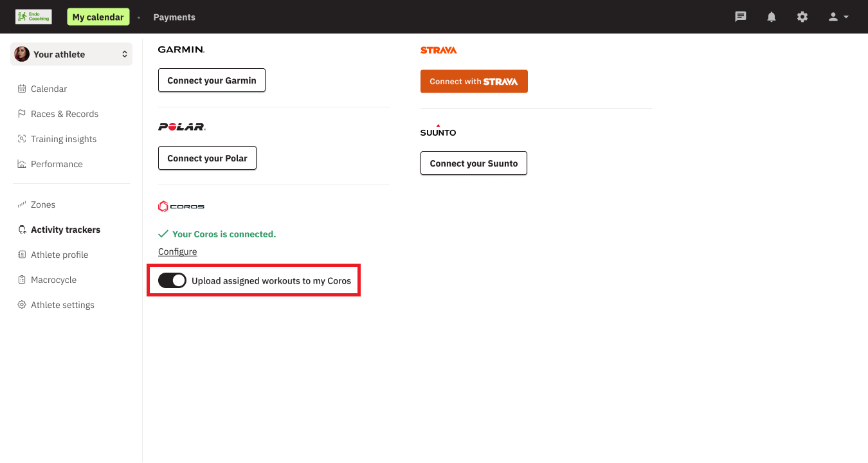The image size is (868, 463).
Task: Click the Training insights icon
Action: click(22, 139)
